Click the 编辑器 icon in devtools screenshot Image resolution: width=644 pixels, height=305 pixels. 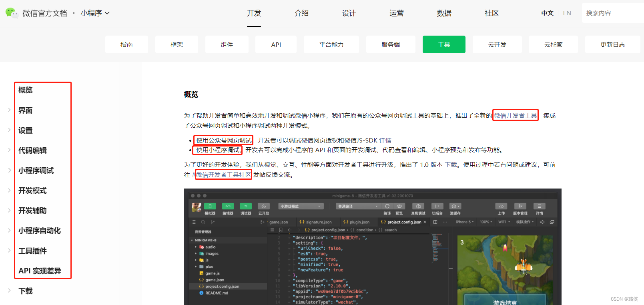(x=228, y=206)
